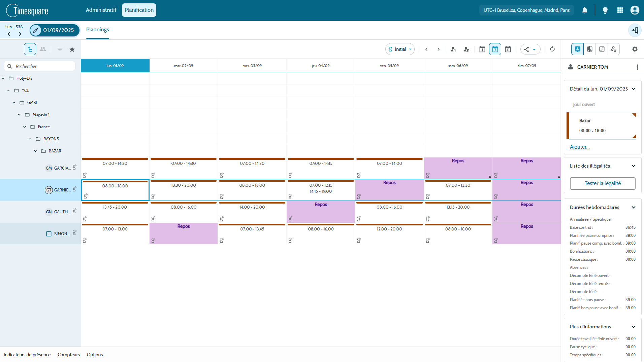Open the Initial planning dropdown

click(400, 49)
